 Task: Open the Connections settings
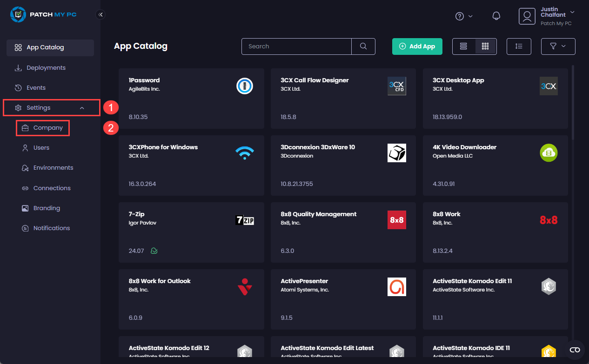51,188
